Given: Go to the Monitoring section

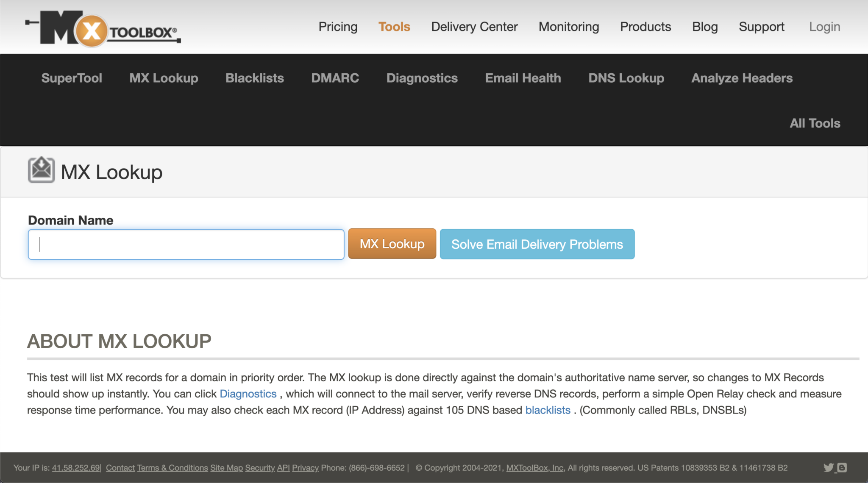Looking at the screenshot, I should click(x=568, y=26).
